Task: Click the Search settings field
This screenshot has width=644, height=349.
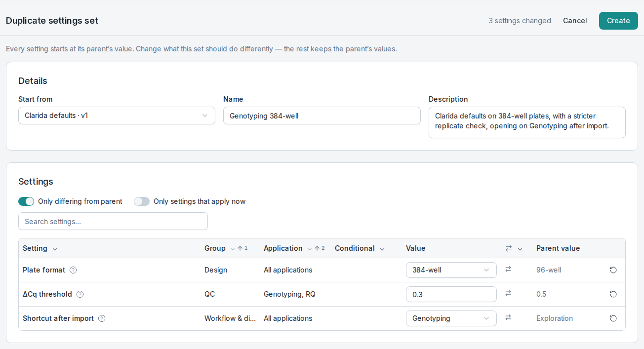Action: point(113,221)
